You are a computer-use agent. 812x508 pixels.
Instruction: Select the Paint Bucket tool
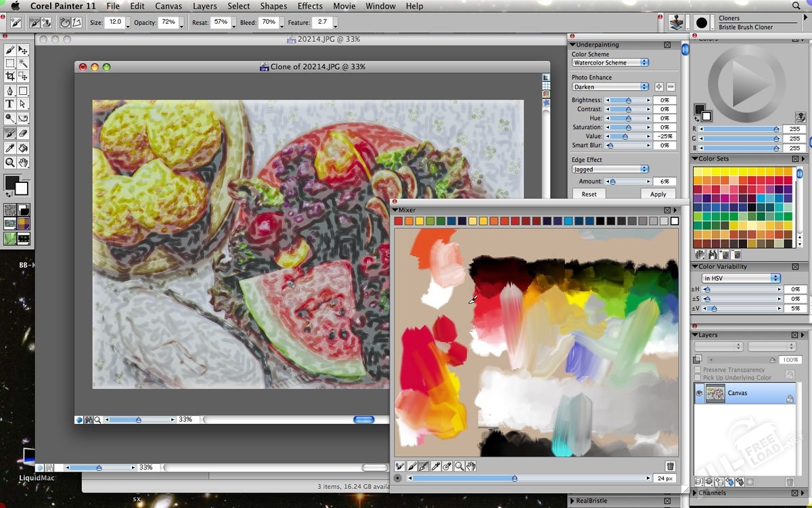coord(23,148)
